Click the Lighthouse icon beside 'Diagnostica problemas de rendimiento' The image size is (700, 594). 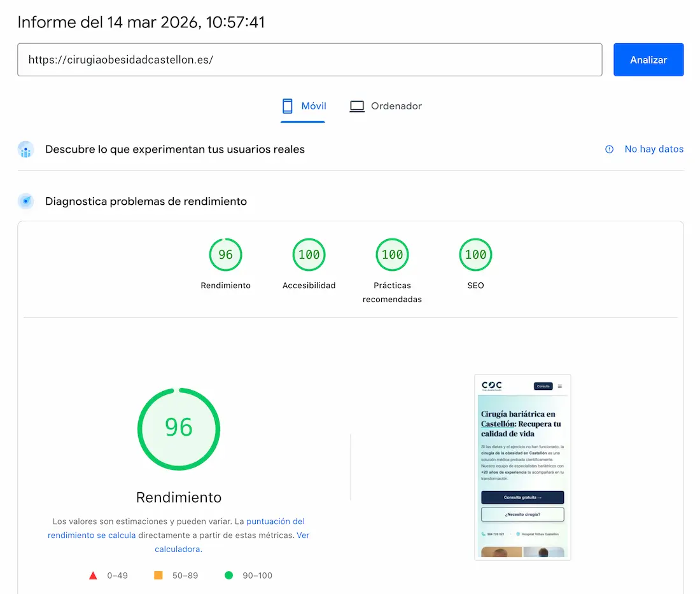[25, 201]
